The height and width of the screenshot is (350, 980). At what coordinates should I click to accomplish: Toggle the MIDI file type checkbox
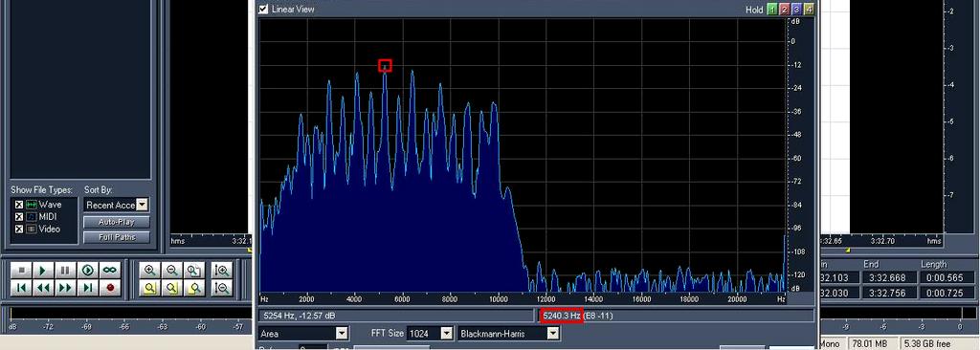click(x=19, y=216)
